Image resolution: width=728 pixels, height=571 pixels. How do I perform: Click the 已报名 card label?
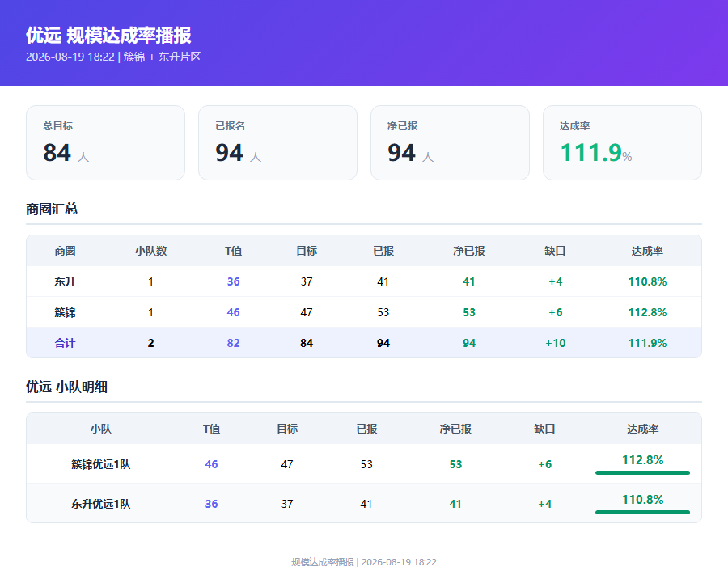tap(231, 126)
